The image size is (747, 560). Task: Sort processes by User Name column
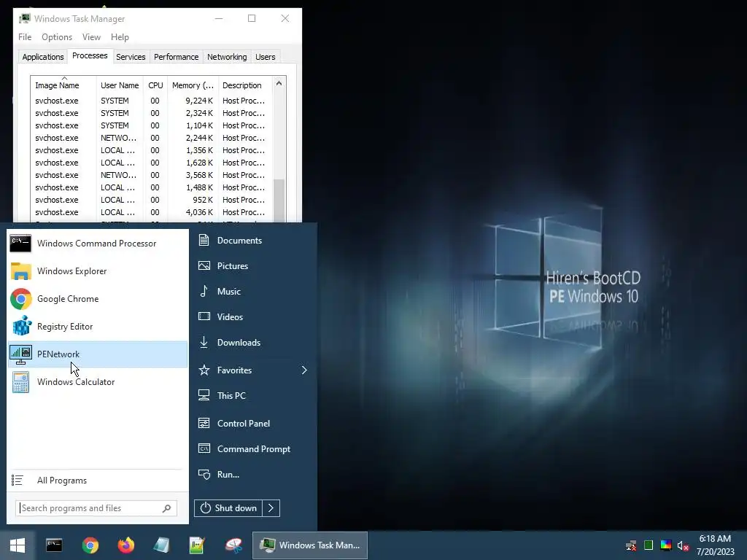click(x=120, y=85)
